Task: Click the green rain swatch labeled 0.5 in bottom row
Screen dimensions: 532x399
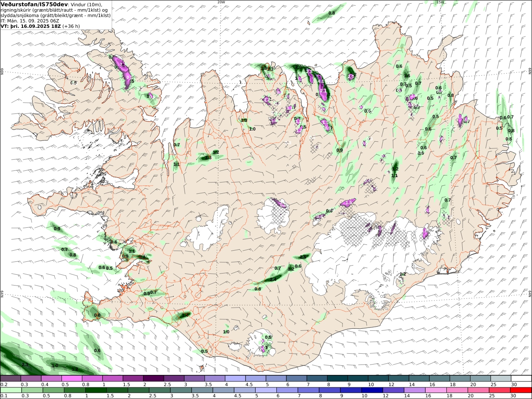Action: (54, 390)
